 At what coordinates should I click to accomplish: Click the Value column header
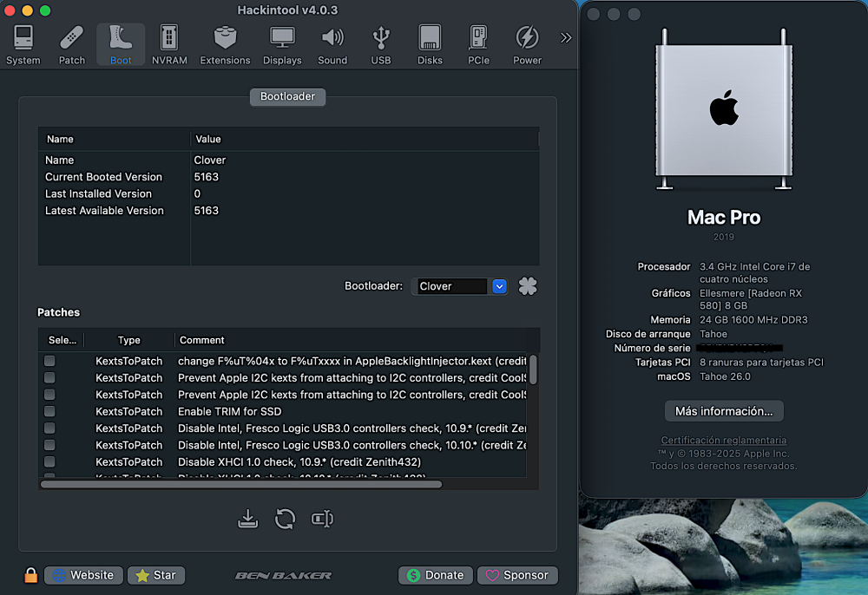click(365, 139)
